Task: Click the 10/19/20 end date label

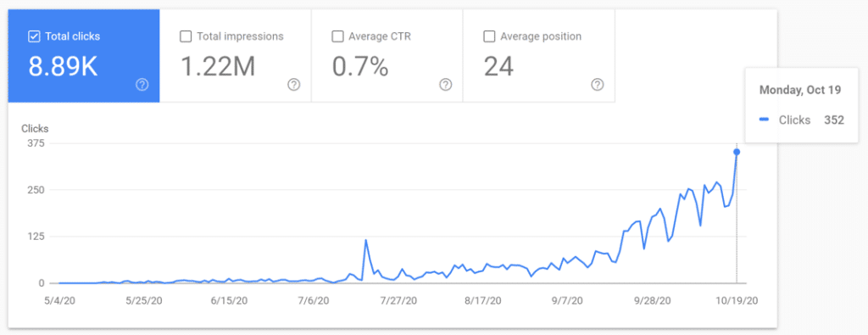Action: pos(738,300)
